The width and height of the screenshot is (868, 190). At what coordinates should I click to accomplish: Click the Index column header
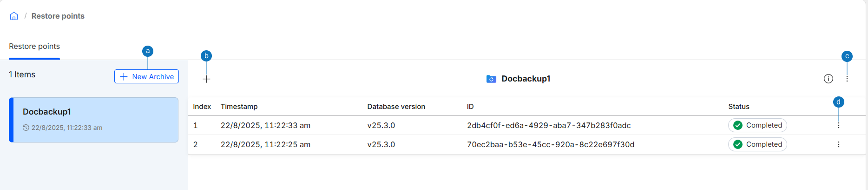[x=202, y=107]
